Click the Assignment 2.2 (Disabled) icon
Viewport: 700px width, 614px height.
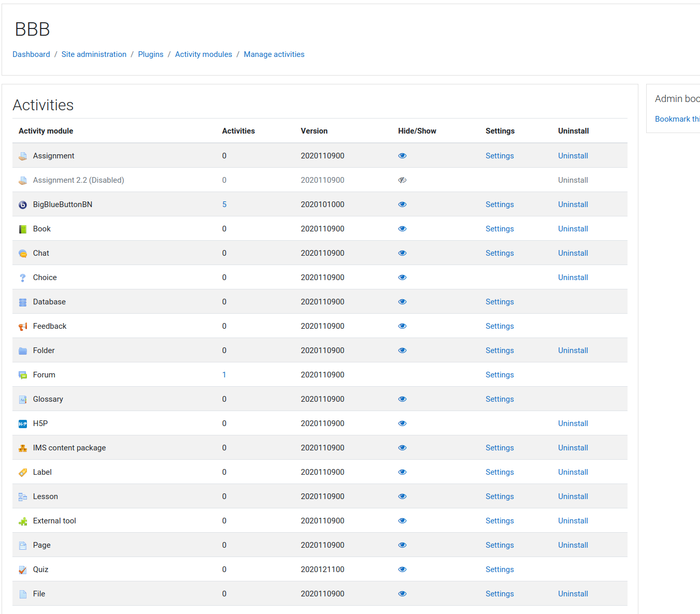pyautogui.click(x=23, y=180)
